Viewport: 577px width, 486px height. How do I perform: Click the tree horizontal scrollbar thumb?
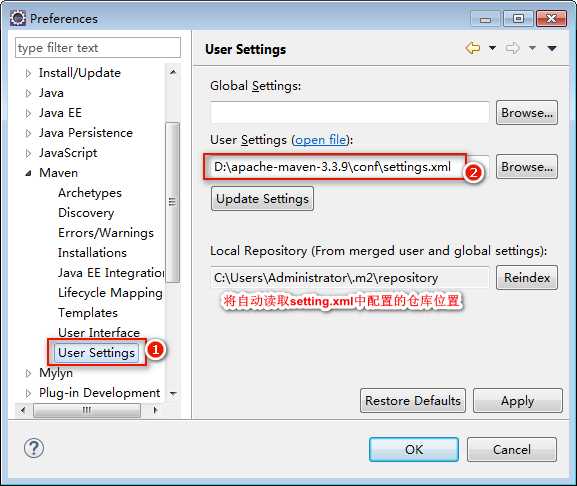(87, 410)
